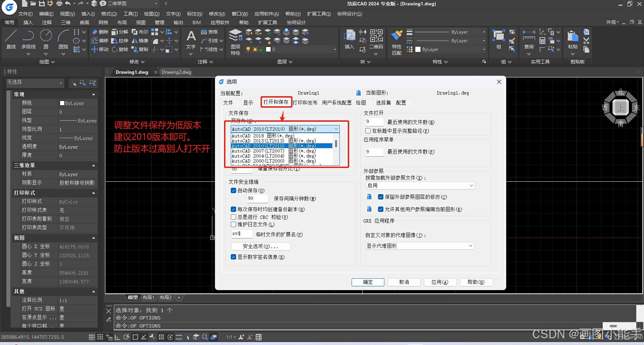
Task: Click the 取消 button
Action: (404, 282)
